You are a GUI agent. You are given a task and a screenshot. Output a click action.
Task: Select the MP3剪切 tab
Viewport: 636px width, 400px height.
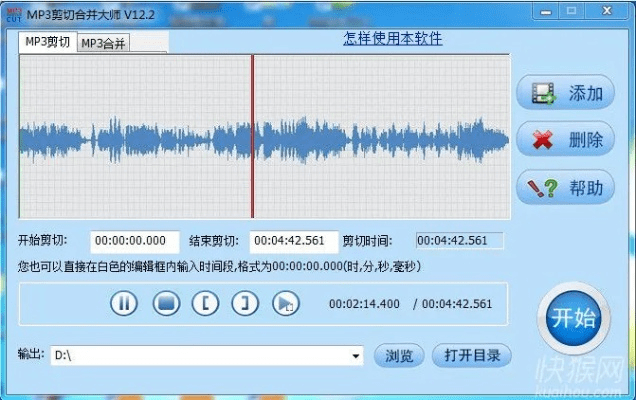[47, 42]
